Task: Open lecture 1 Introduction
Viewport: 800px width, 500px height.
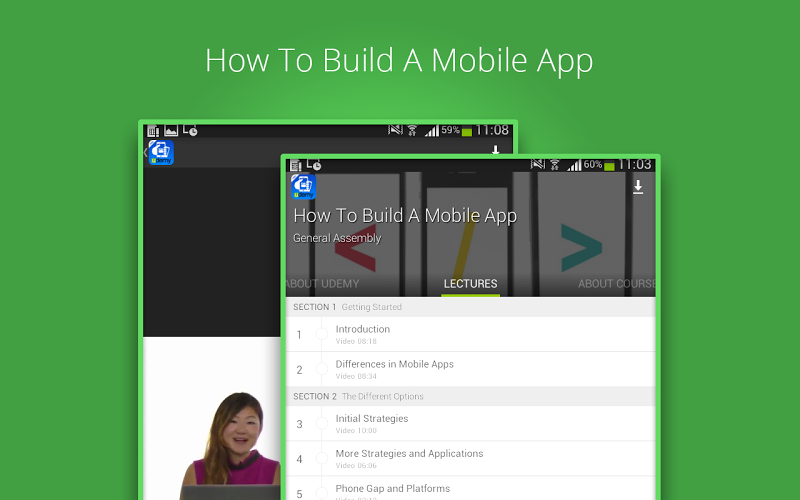Action: pyautogui.click(x=470, y=334)
